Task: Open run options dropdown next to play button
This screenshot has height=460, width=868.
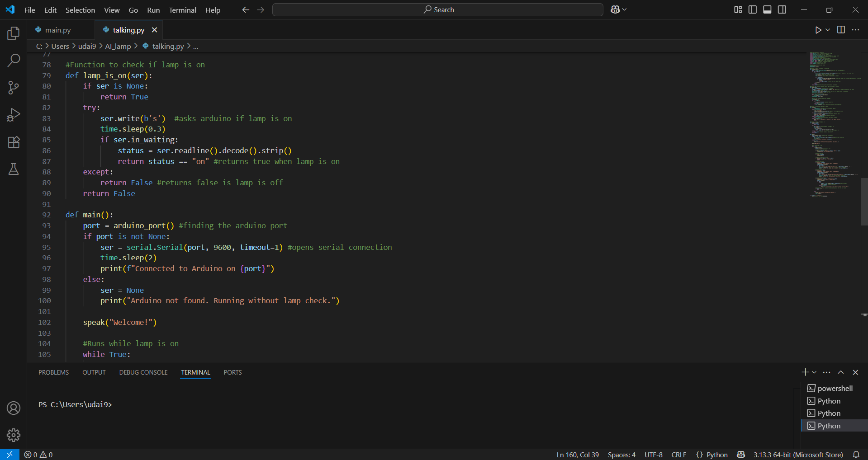Action: [x=828, y=30]
